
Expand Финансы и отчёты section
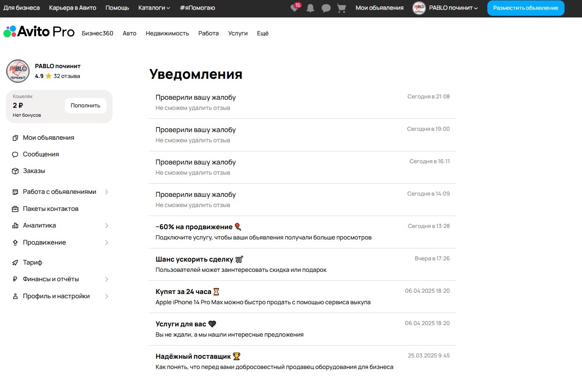pos(60,279)
